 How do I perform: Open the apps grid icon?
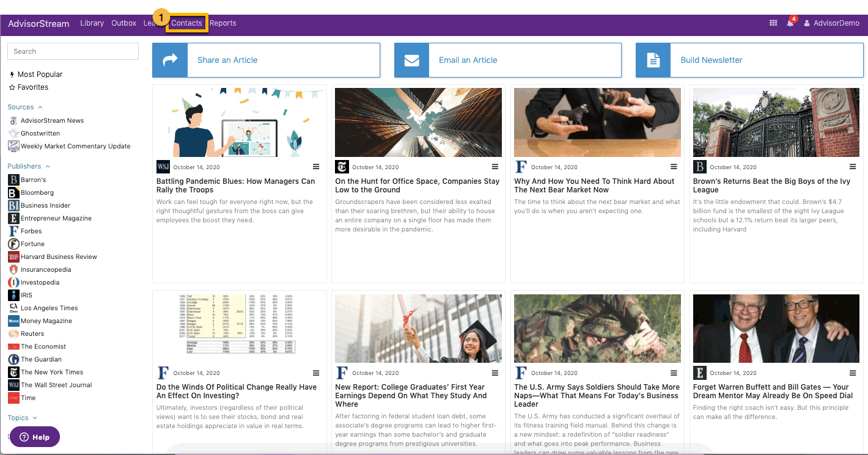(x=773, y=23)
